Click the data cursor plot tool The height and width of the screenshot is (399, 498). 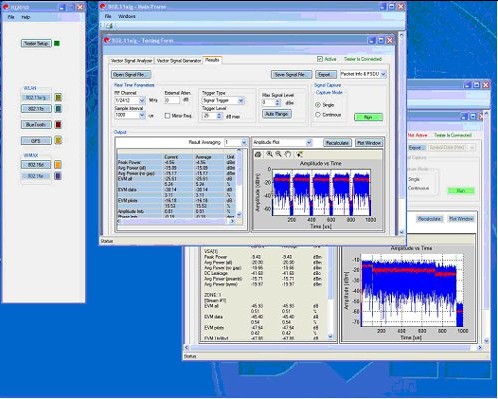coord(299,154)
